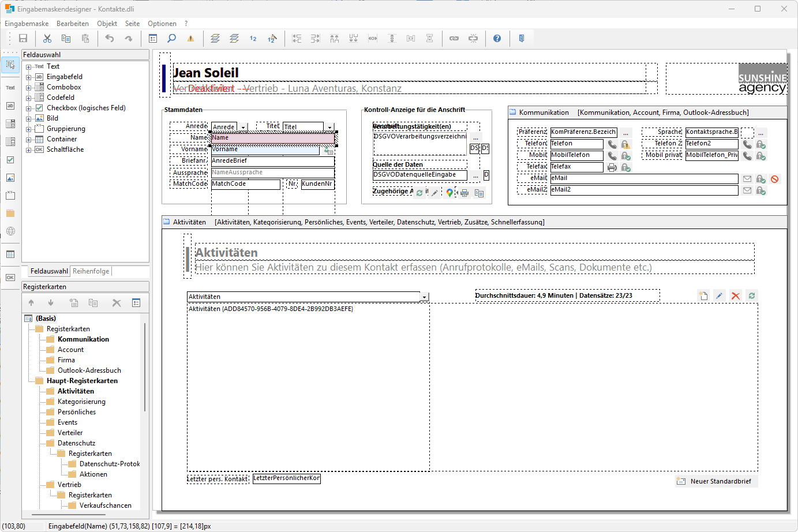Open the Aktivitäten combobox dropdown arrow
This screenshot has width=798, height=532.
point(425,297)
